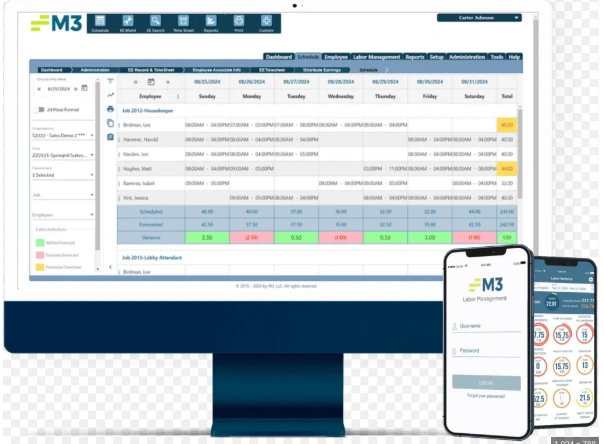The width and height of the screenshot is (604, 444).
Task: Click the yellow Potential Overtime swatch
Action: coord(40,267)
